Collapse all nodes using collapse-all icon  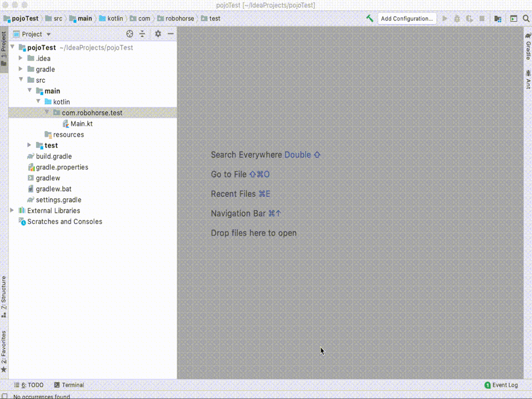pyautogui.click(x=141, y=34)
